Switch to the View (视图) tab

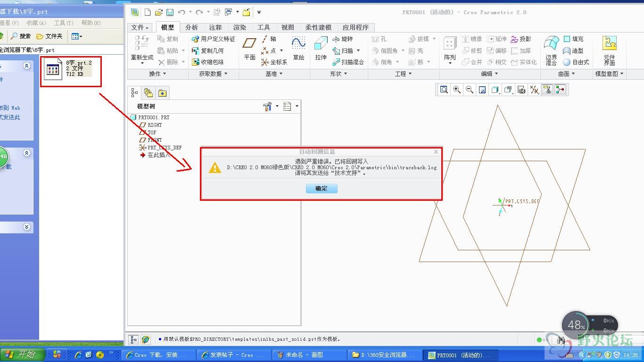pos(288,27)
